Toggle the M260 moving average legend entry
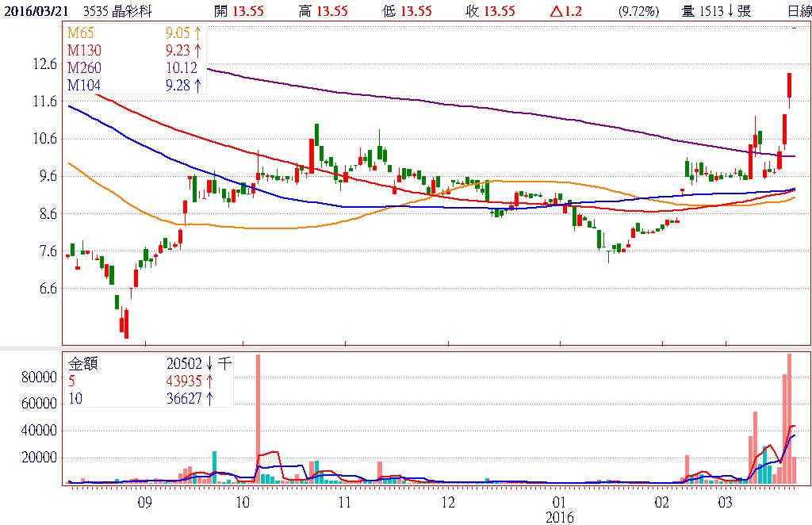The width and height of the screenshot is (812, 525). click(x=82, y=68)
